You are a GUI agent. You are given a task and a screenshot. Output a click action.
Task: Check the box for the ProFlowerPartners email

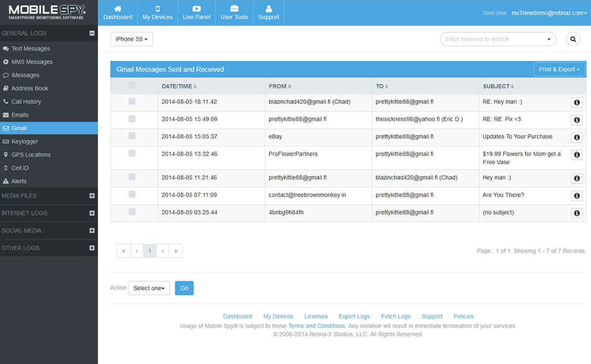click(x=132, y=153)
